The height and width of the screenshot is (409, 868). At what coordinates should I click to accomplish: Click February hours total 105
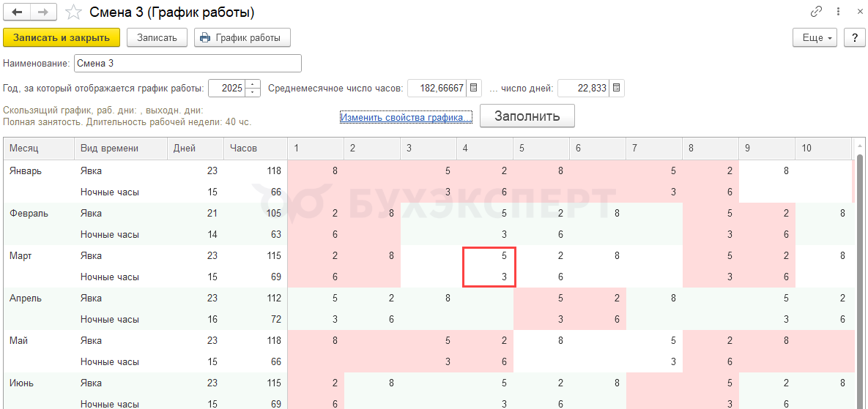(x=255, y=214)
